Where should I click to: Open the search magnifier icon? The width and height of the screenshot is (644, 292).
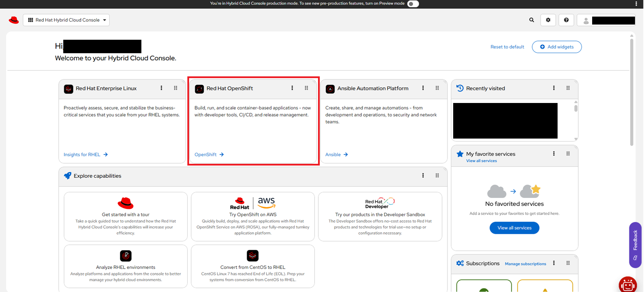coord(532,20)
